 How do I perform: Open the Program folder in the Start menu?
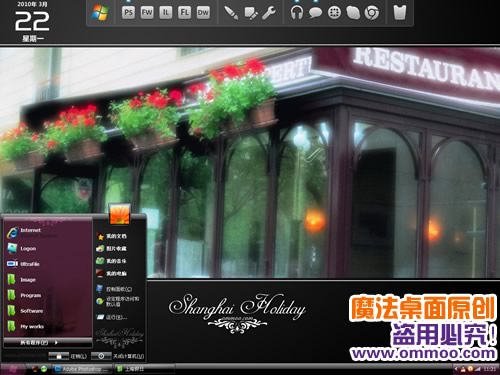coord(24,295)
